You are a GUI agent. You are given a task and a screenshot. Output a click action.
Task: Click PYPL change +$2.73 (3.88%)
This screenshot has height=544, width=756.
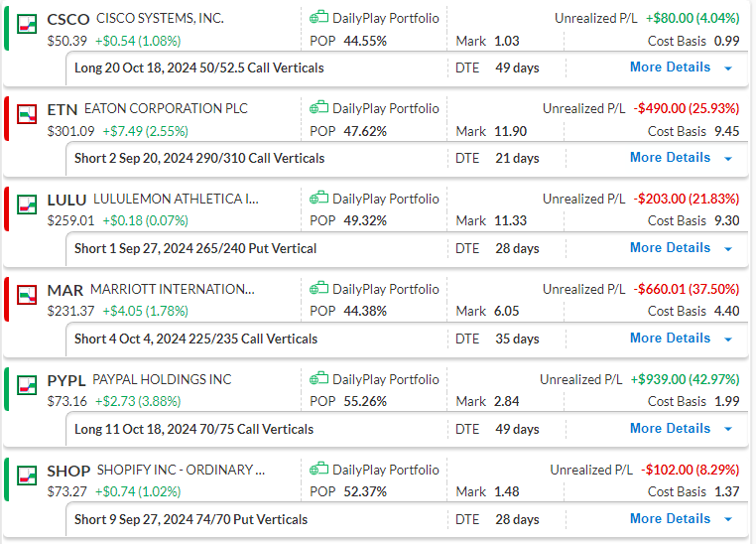point(138,401)
